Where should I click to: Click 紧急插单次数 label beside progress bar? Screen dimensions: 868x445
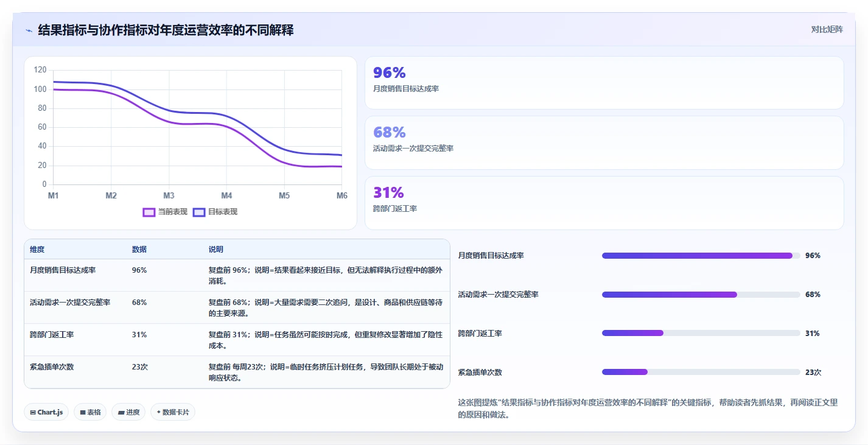tap(480, 372)
